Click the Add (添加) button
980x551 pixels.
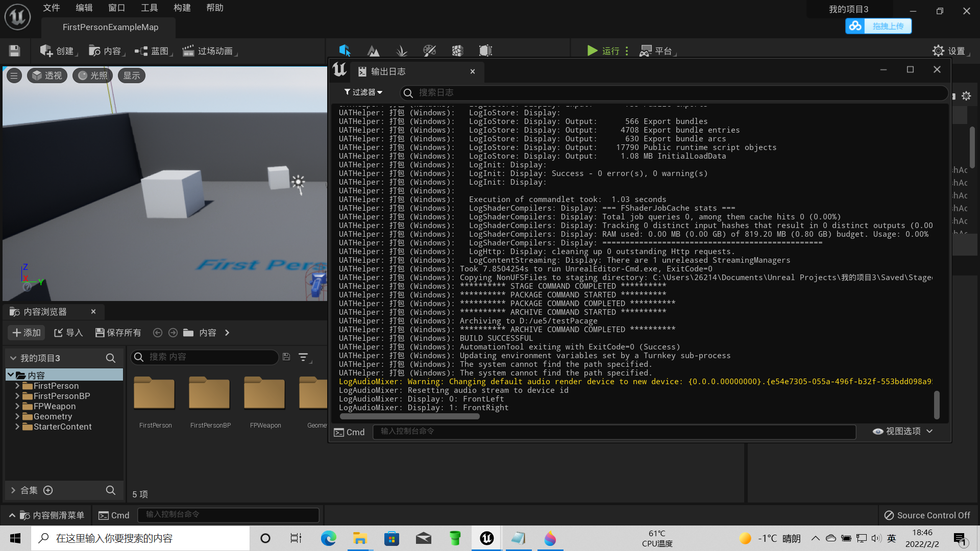pyautogui.click(x=27, y=333)
